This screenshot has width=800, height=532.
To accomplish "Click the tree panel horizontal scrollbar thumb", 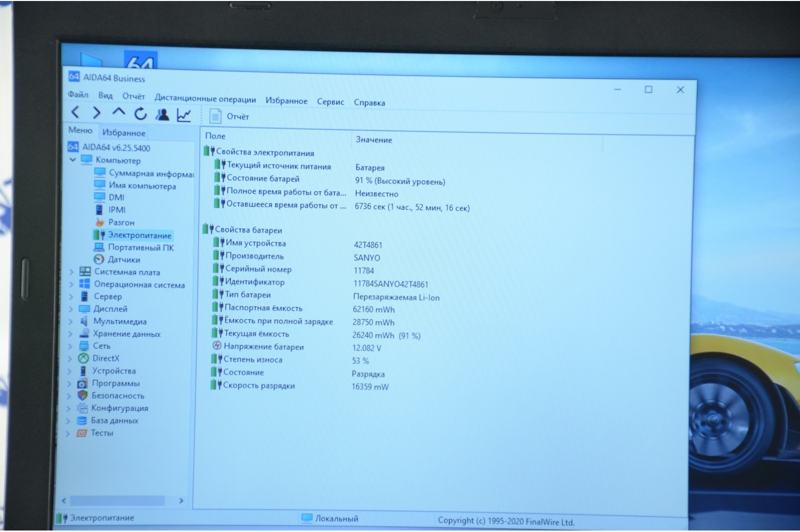I will [117, 500].
